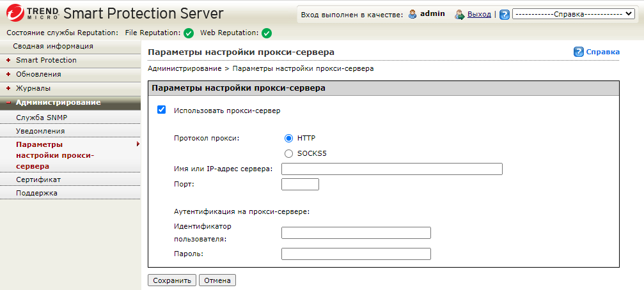Select the SOCKS5 proxy protocol option
Image resolution: width=644 pixels, height=290 pixels.
tap(288, 153)
